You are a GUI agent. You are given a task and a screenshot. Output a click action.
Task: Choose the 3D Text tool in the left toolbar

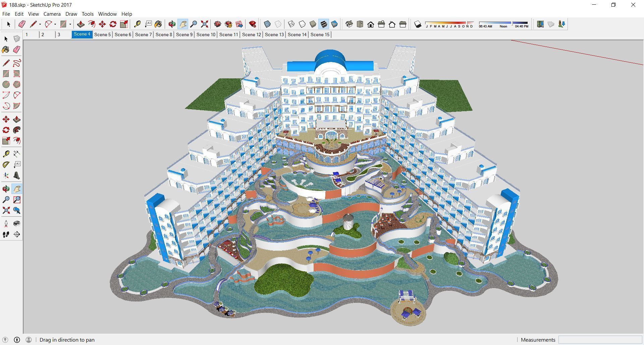pos(17,176)
